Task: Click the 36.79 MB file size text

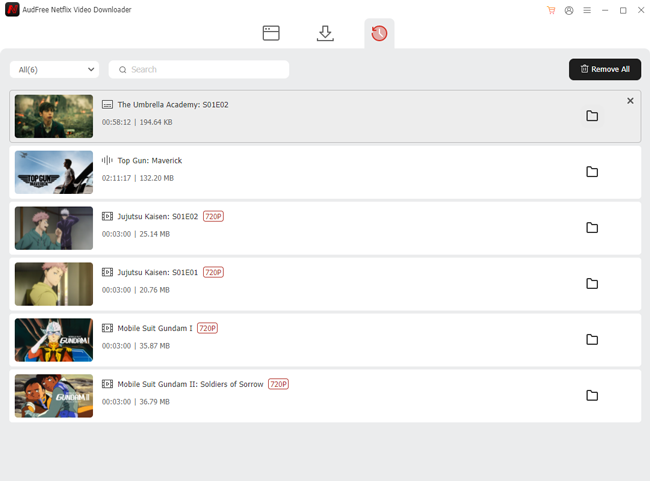Action: 155,402
